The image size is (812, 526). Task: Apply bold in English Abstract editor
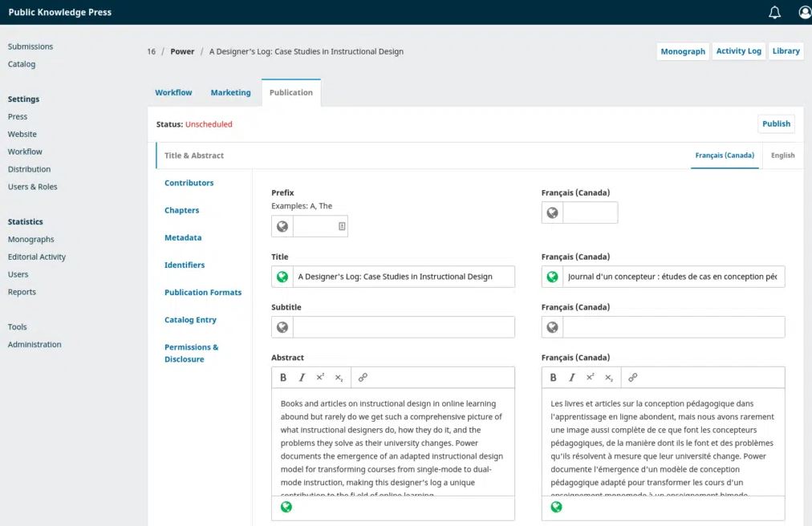point(283,378)
